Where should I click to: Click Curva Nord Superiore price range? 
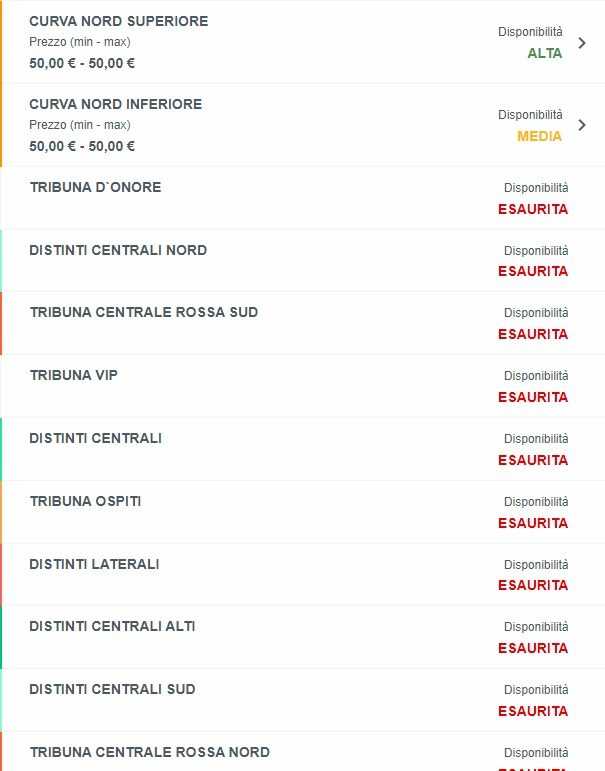pos(82,63)
